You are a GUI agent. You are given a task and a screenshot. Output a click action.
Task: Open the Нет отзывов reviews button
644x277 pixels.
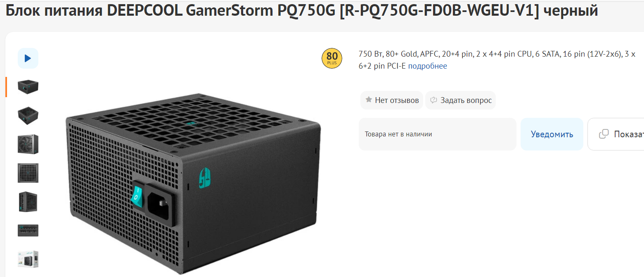[x=392, y=100]
